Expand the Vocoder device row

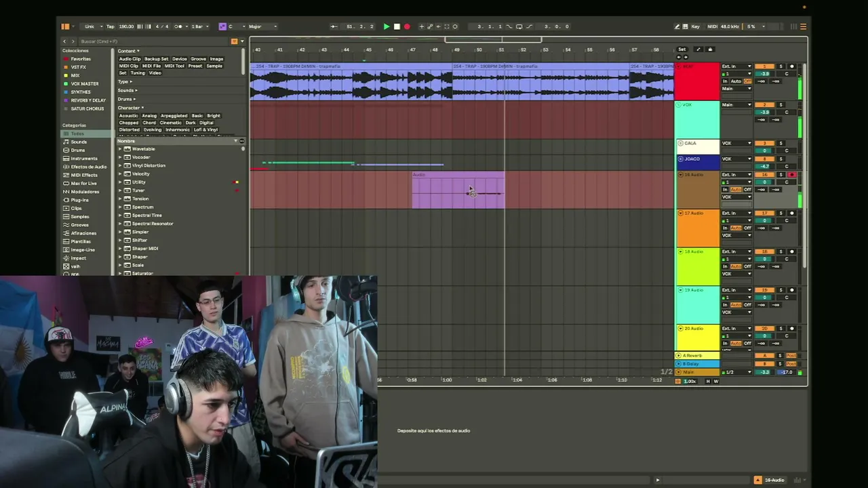click(120, 157)
